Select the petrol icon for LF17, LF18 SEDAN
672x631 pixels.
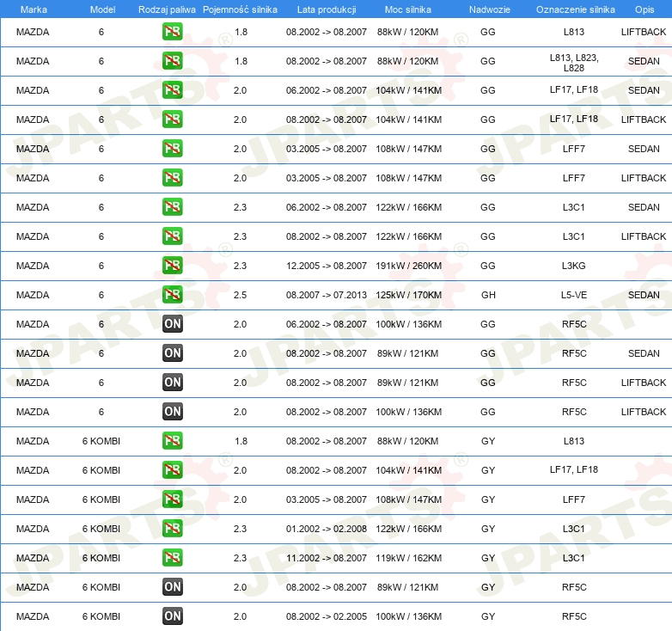(172, 90)
